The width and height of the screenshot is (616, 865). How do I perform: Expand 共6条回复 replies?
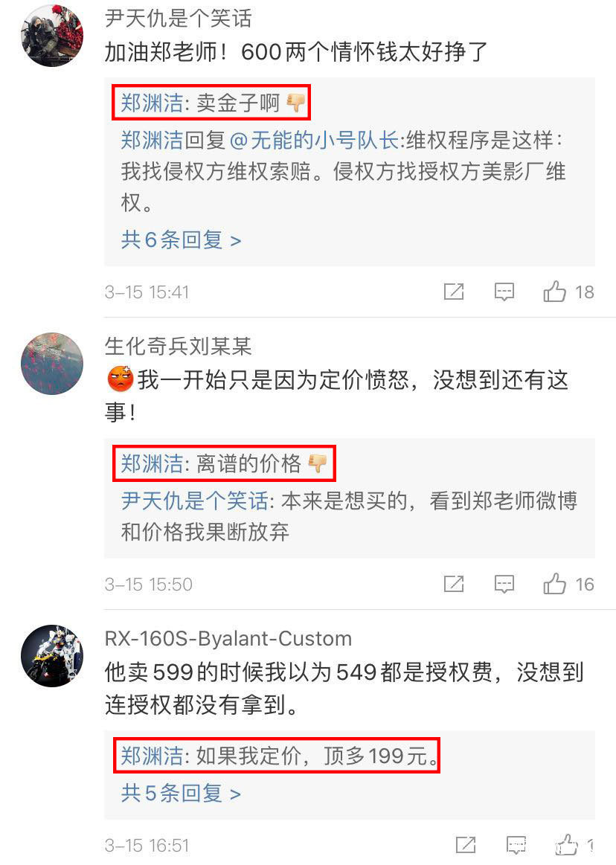pyautogui.click(x=181, y=240)
